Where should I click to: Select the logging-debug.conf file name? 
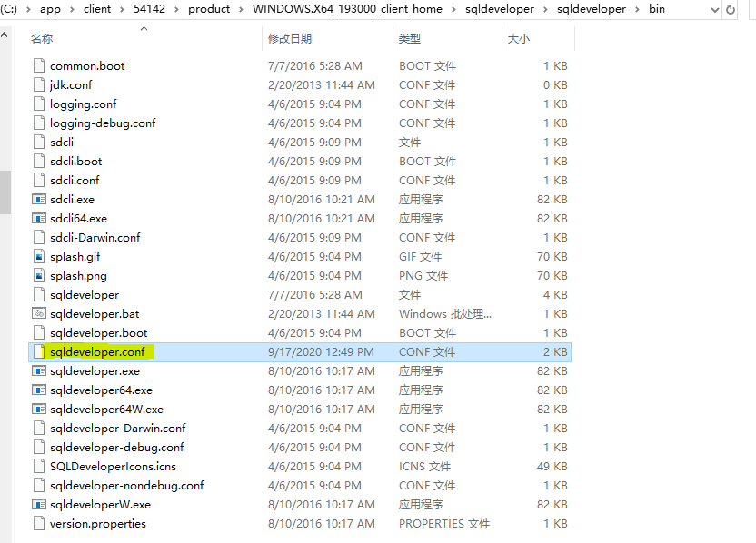point(103,123)
